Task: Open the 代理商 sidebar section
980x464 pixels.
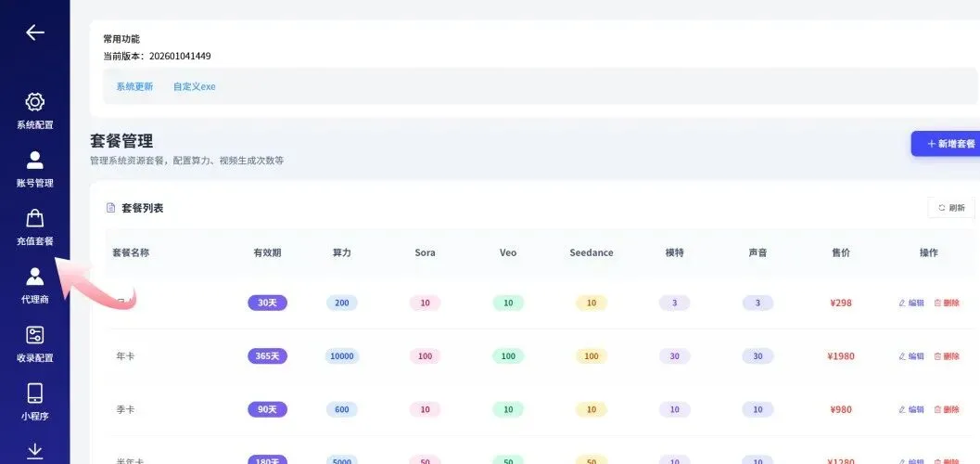Action: (x=35, y=286)
